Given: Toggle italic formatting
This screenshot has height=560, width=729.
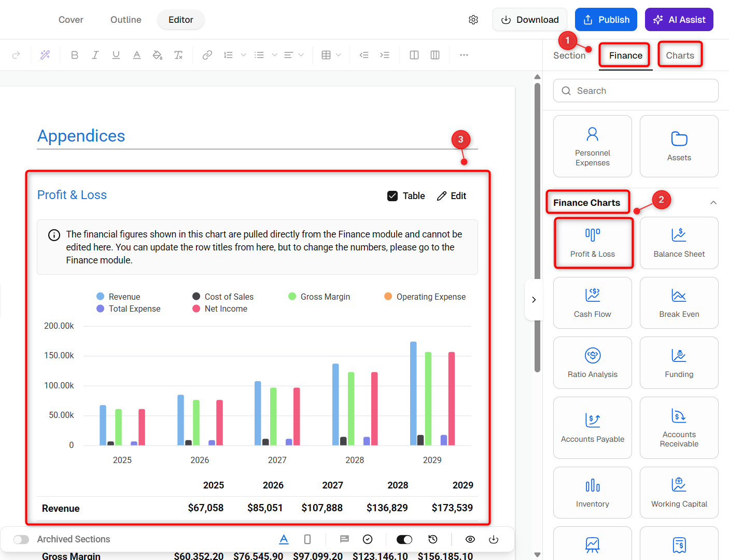Looking at the screenshot, I should point(95,55).
